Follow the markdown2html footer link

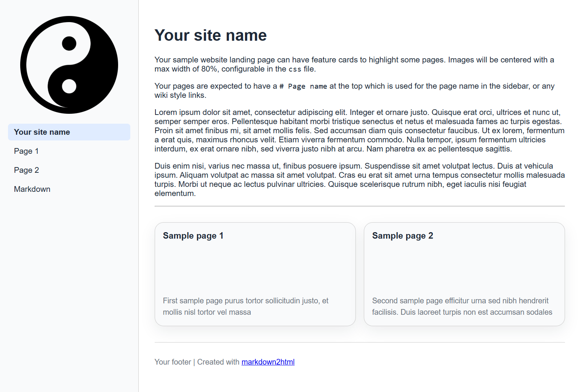(x=268, y=362)
